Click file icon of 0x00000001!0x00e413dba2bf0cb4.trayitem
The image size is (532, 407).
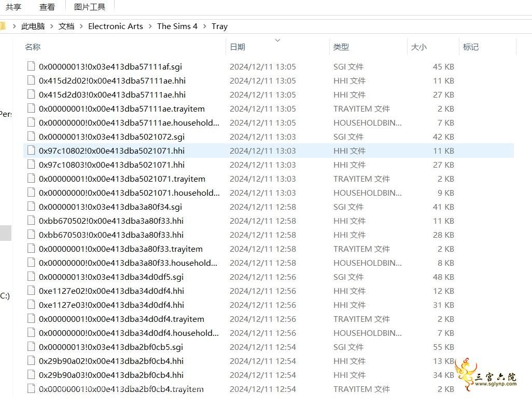[31, 389]
